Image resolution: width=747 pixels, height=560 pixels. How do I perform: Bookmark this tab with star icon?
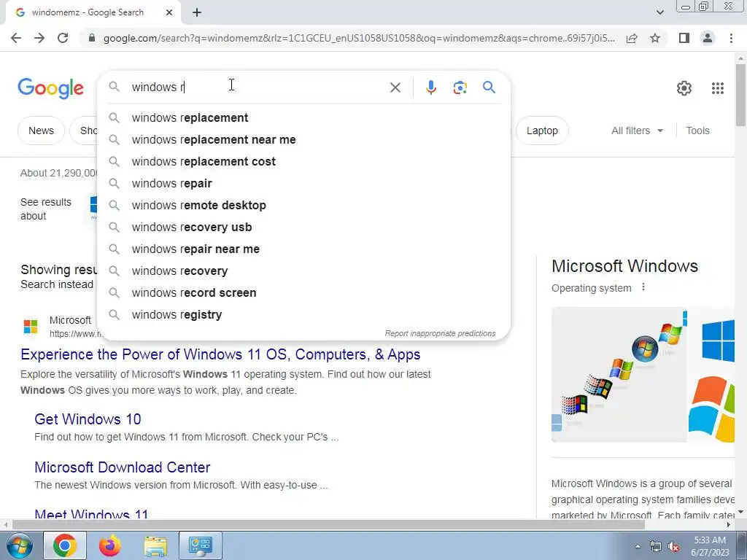(x=655, y=38)
